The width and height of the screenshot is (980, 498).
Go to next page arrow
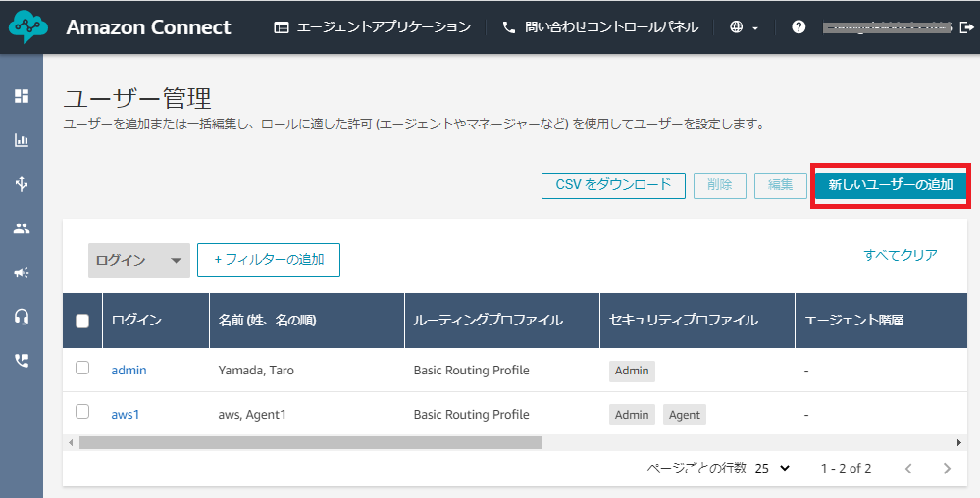pos(947,468)
